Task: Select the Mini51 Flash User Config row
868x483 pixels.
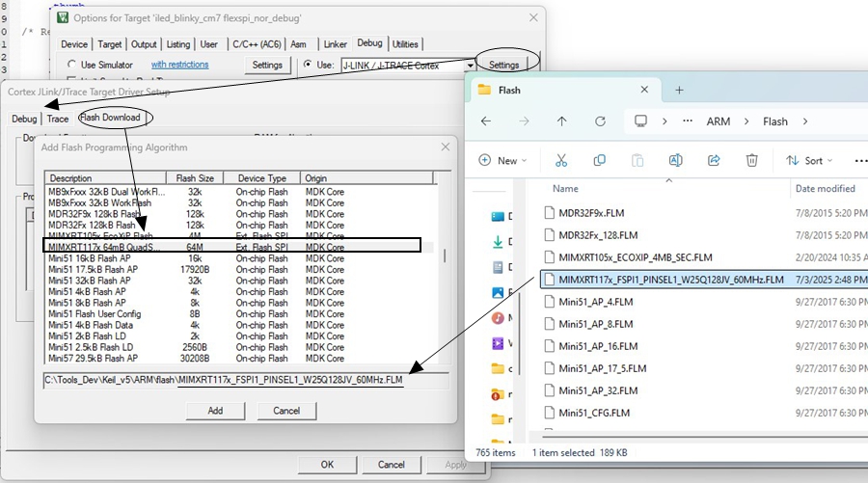Action: 241,313
